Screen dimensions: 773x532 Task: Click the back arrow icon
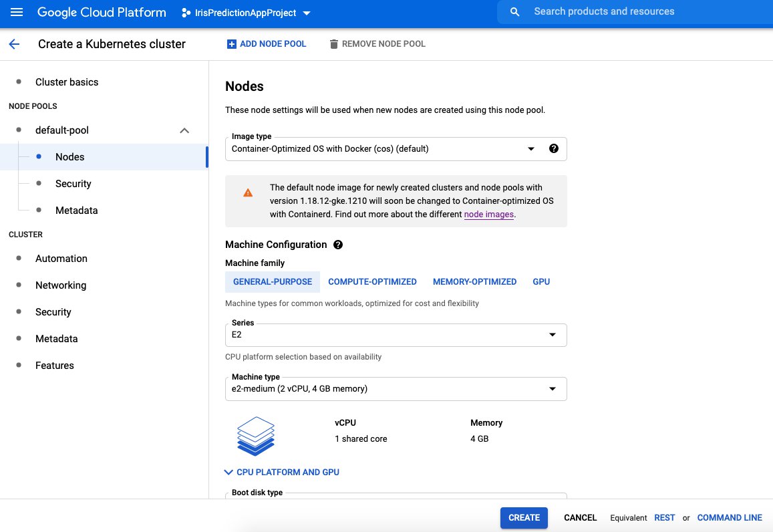pos(14,44)
